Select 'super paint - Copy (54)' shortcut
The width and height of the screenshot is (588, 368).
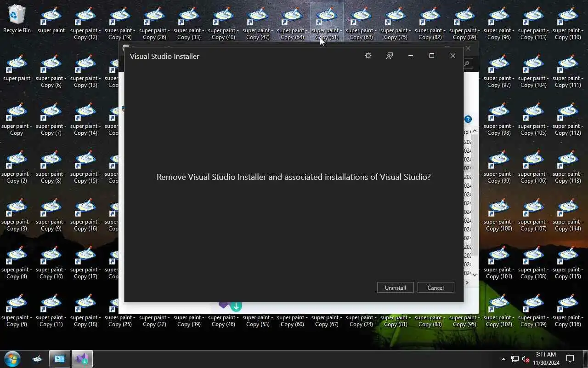292,23
